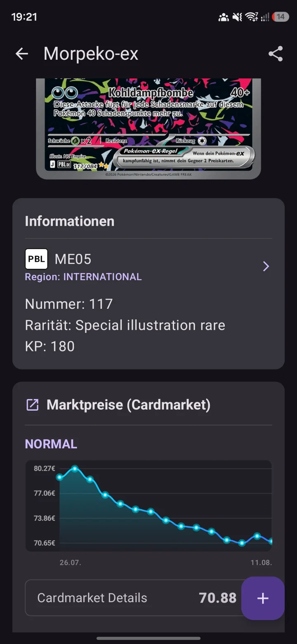Tap the Wi-Fi status icon
297x644 pixels.
click(251, 17)
